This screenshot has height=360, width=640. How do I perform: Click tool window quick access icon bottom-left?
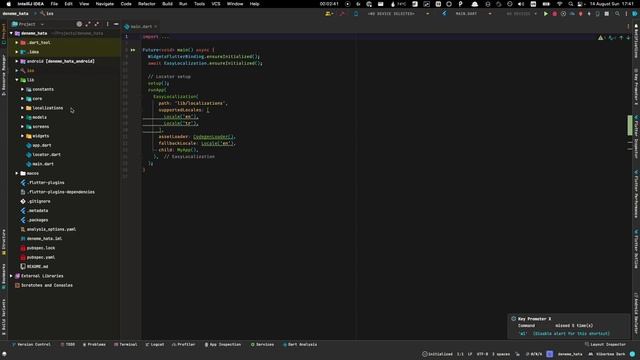coord(4,354)
